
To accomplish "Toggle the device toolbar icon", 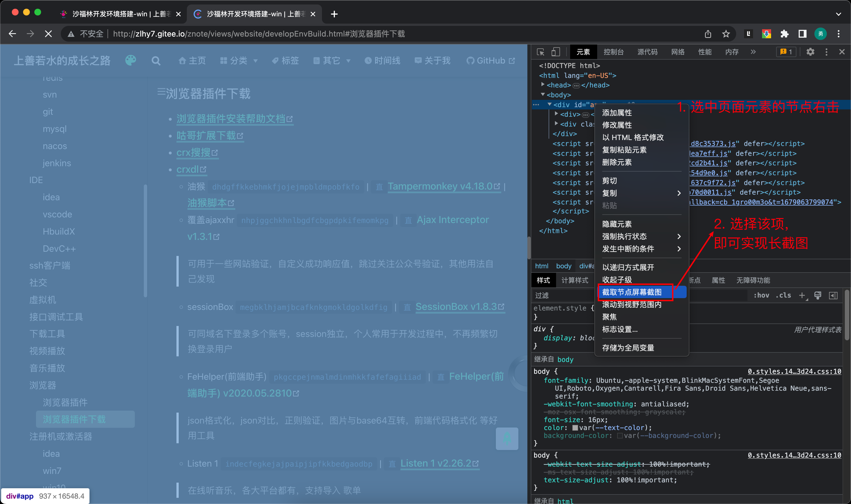I will click(x=556, y=52).
